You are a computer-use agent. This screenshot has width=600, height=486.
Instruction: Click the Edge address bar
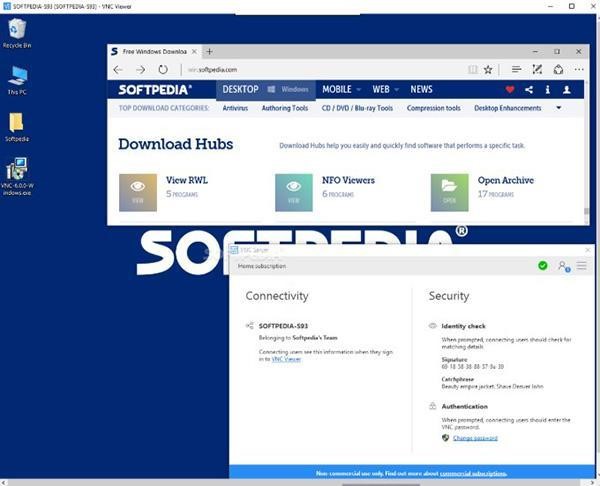[325, 70]
